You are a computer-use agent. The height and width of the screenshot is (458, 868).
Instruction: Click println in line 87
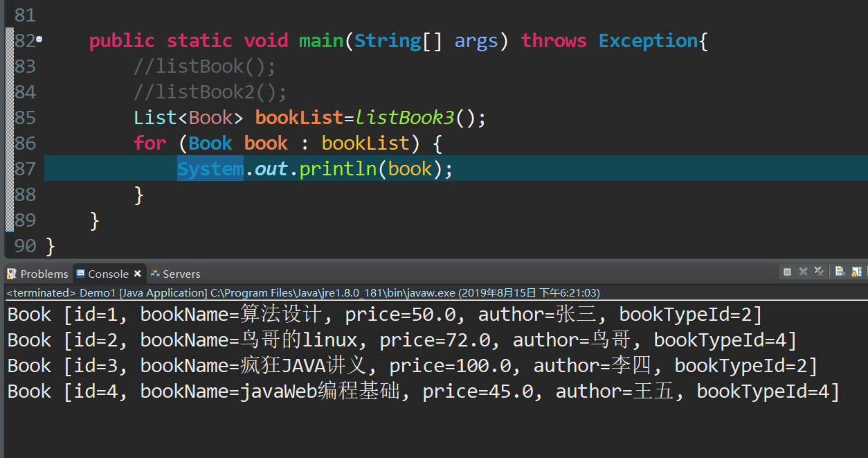(x=338, y=169)
